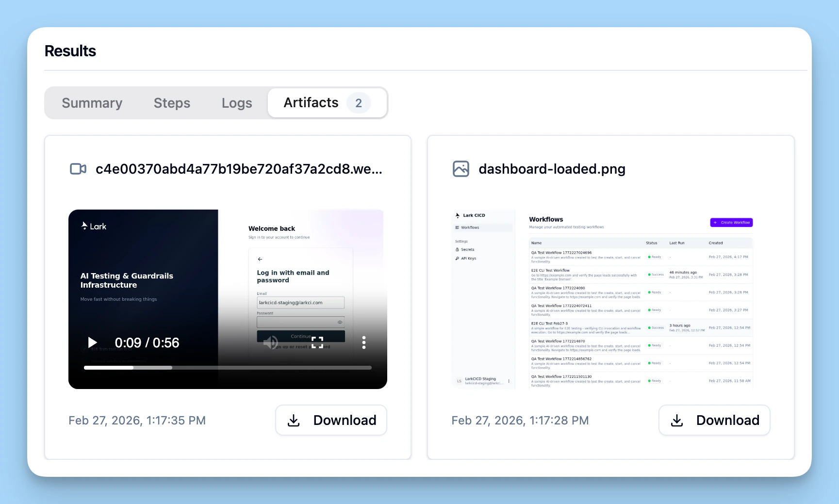839x504 pixels.
Task: Click the email field showing larkcicd-staging@larkci.com
Action: pyautogui.click(x=300, y=302)
